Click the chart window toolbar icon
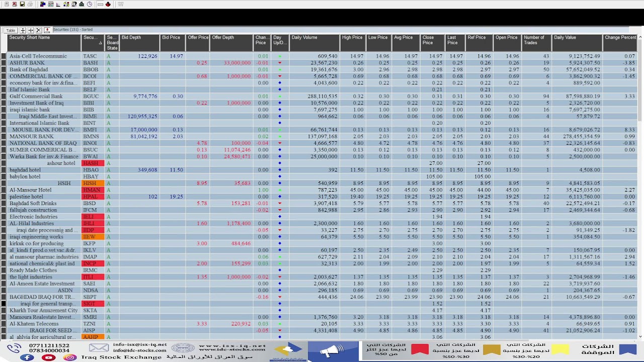This screenshot has height=362, width=644. (x=51, y=4)
